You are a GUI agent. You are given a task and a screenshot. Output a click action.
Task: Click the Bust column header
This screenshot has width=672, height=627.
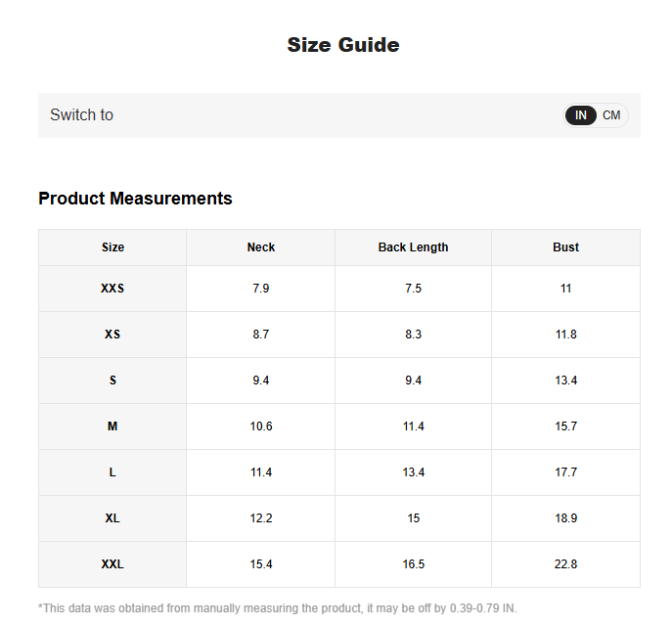pyautogui.click(x=565, y=247)
